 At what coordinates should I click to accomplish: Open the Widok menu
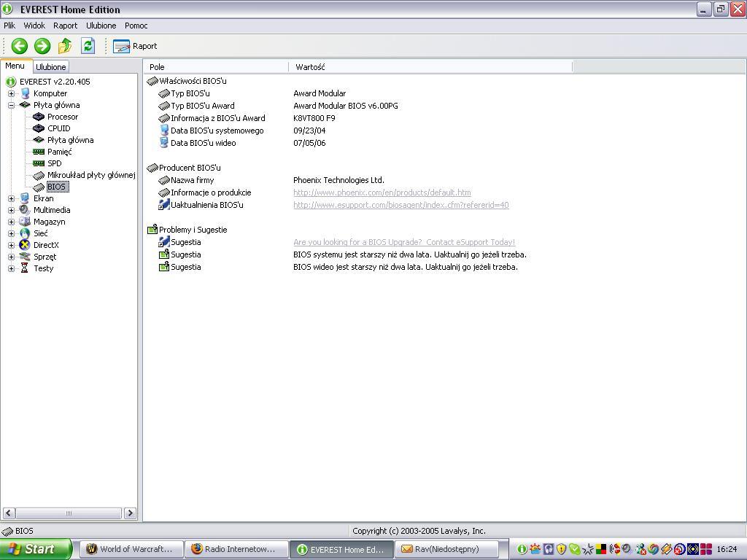(34, 26)
